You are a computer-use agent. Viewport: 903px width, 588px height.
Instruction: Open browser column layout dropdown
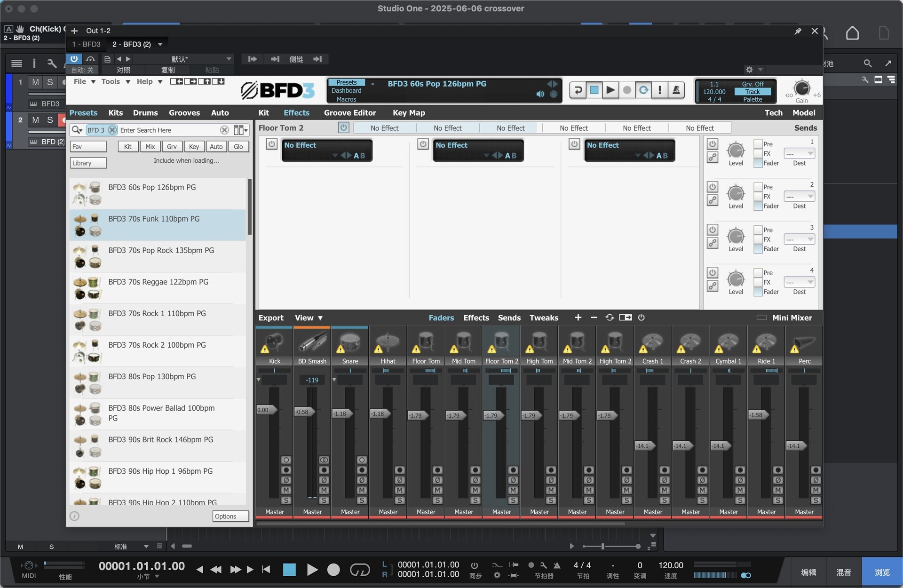[240, 130]
